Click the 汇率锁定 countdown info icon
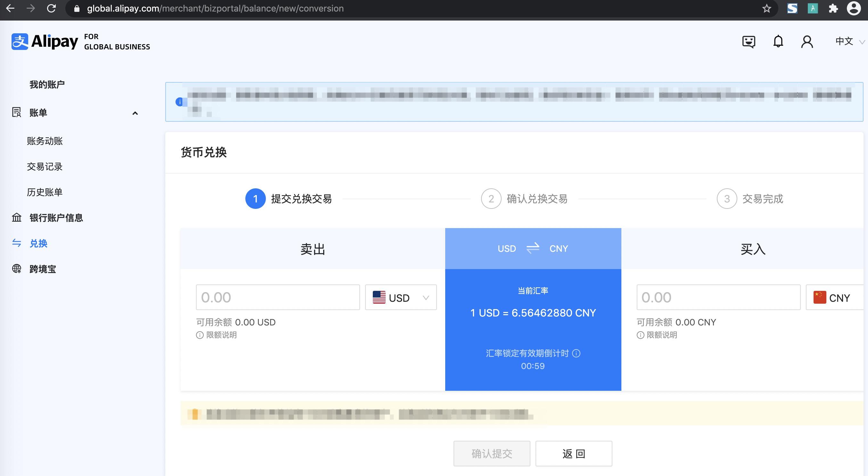This screenshot has height=476, width=868. point(577,353)
